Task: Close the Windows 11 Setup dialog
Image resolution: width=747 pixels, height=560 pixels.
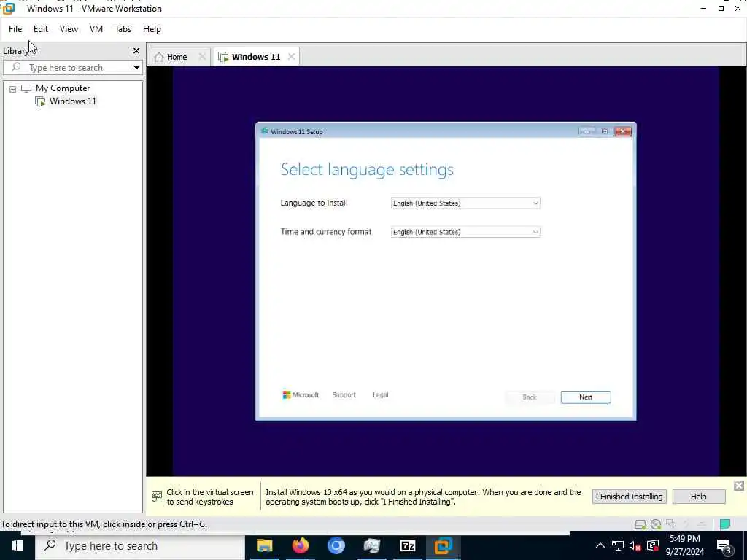Action: tap(623, 131)
